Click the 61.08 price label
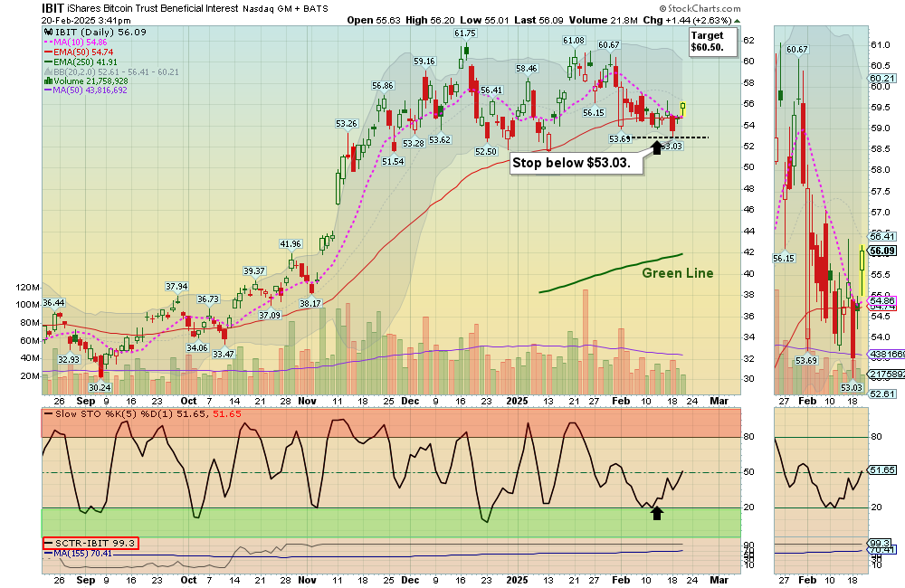This screenshot has width=905, height=588. pyautogui.click(x=574, y=41)
